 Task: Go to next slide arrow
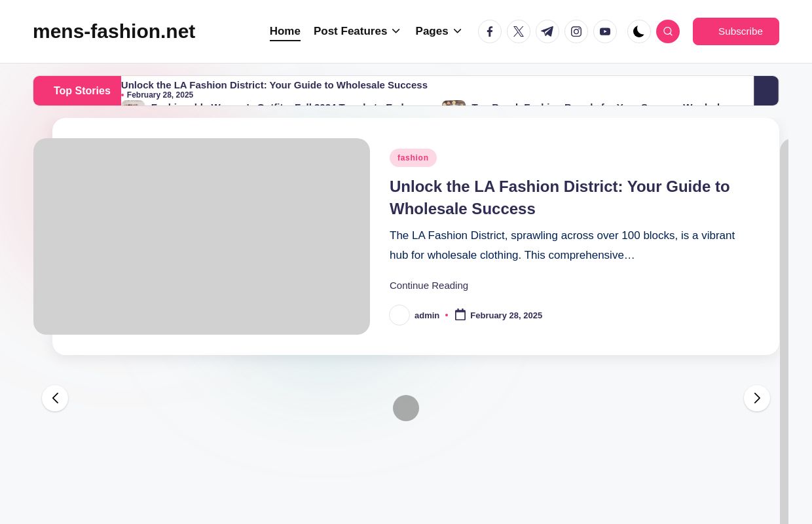757,398
